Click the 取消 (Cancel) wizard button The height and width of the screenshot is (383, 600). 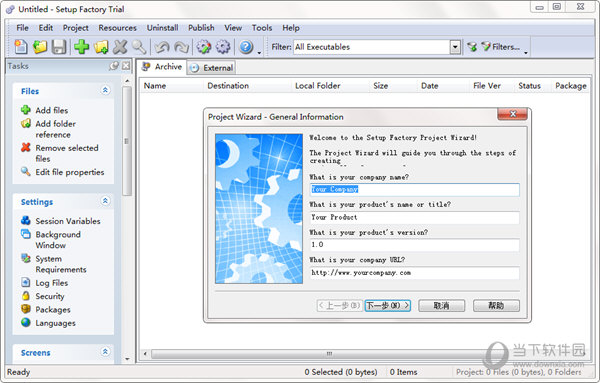point(442,305)
